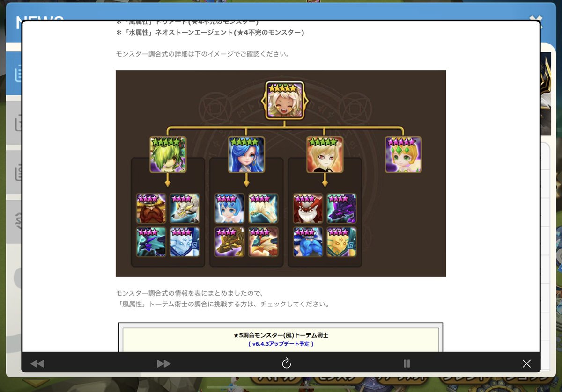Select the fairy icon with green gem crown
562x392 pixels.
click(403, 154)
